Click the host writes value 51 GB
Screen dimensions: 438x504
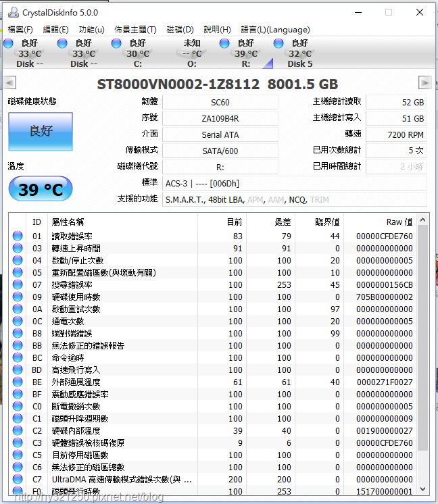coord(396,119)
